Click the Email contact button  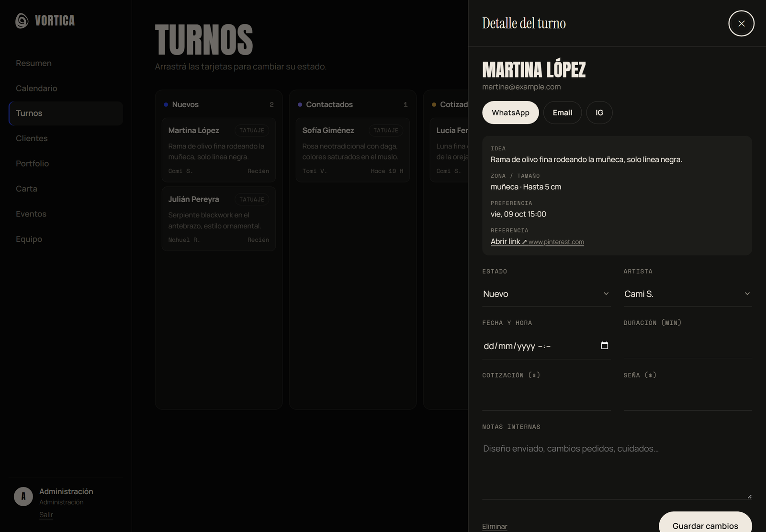click(562, 113)
